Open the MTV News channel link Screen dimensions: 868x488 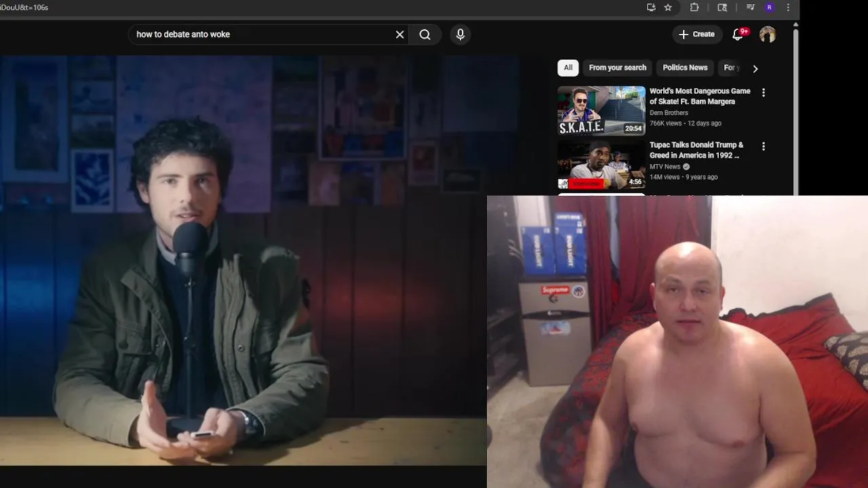click(x=665, y=167)
